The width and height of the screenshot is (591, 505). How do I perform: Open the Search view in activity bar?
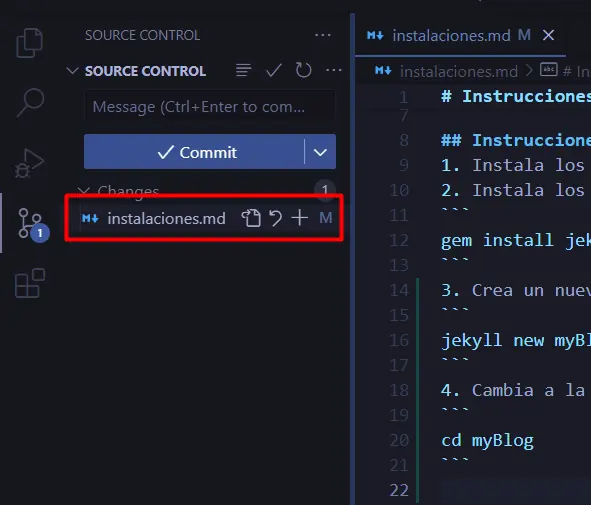pyautogui.click(x=30, y=103)
